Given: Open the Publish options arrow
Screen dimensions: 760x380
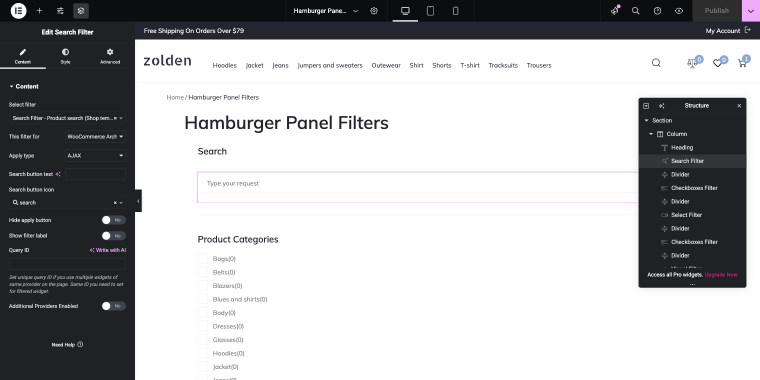Looking at the screenshot, I should tap(751, 11).
